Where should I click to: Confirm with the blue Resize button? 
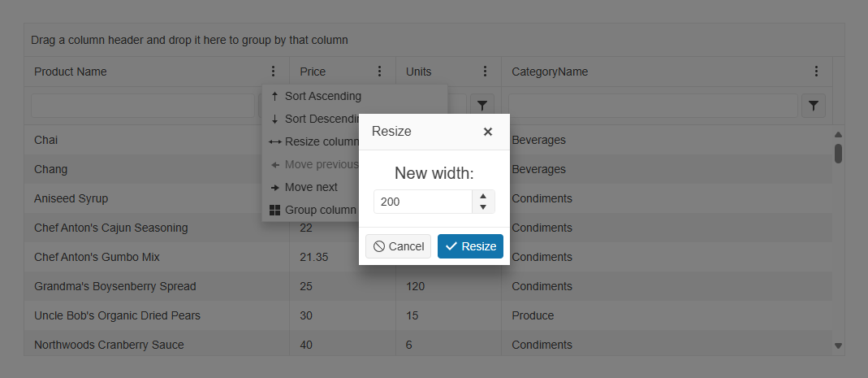coord(470,246)
